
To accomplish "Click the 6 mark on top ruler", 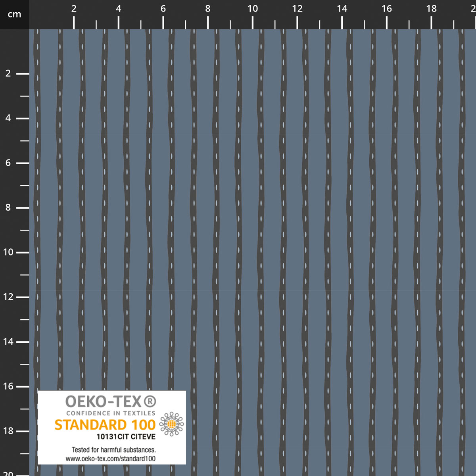I will (163, 9).
